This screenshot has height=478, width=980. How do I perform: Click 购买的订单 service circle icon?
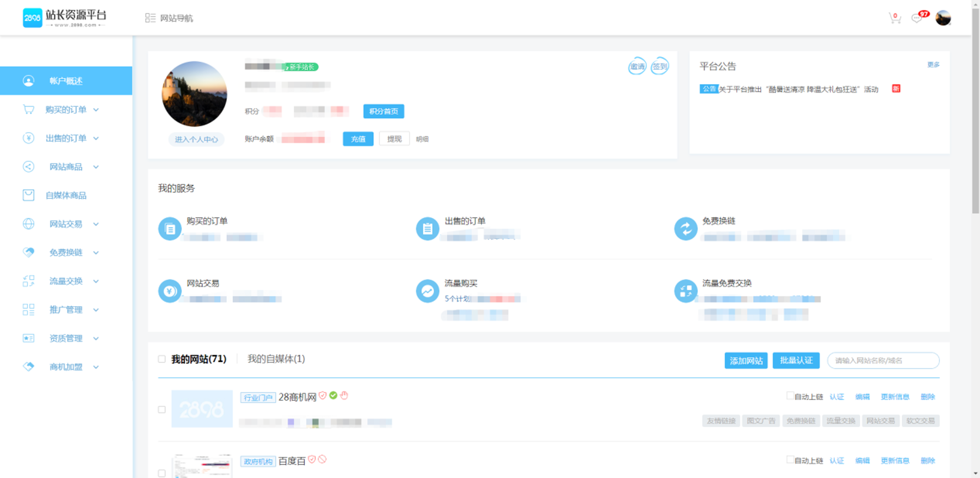(x=170, y=229)
